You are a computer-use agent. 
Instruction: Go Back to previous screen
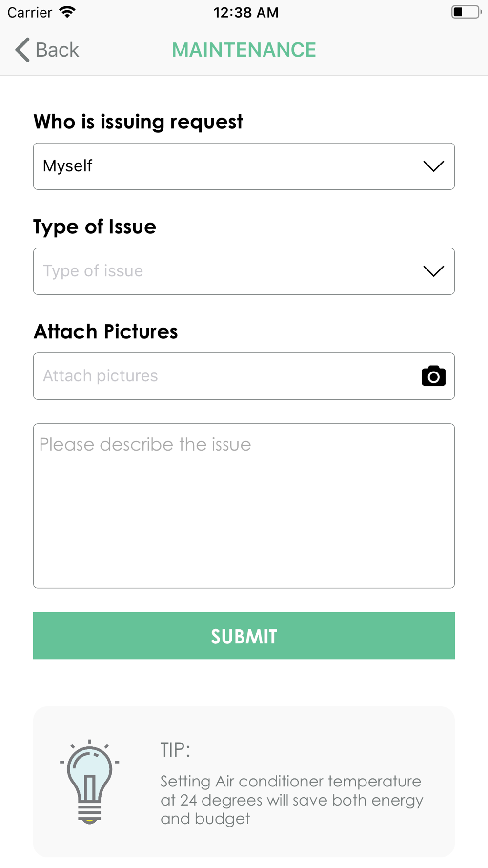click(x=47, y=50)
